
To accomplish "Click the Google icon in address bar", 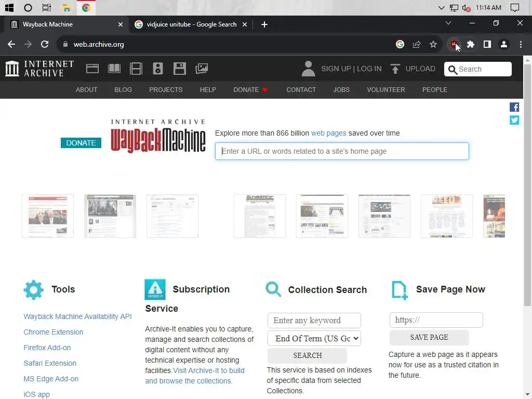I will click(x=400, y=44).
